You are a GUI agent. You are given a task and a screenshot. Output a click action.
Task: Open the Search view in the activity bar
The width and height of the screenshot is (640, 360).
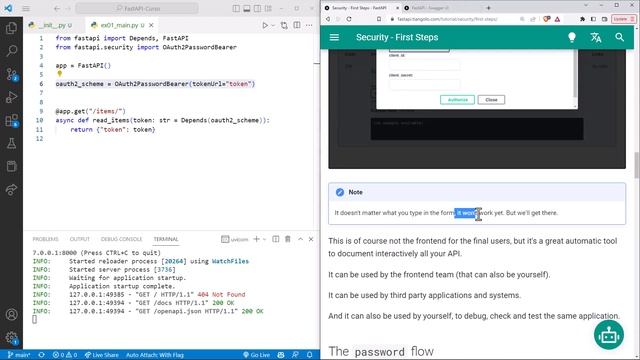[x=11, y=51]
